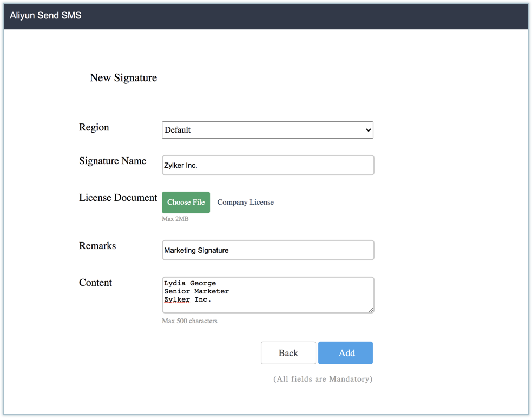Viewport: 532px width, 418px height.
Task: Click the Aliyun Send SMS header title
Action: pos(45,16)
